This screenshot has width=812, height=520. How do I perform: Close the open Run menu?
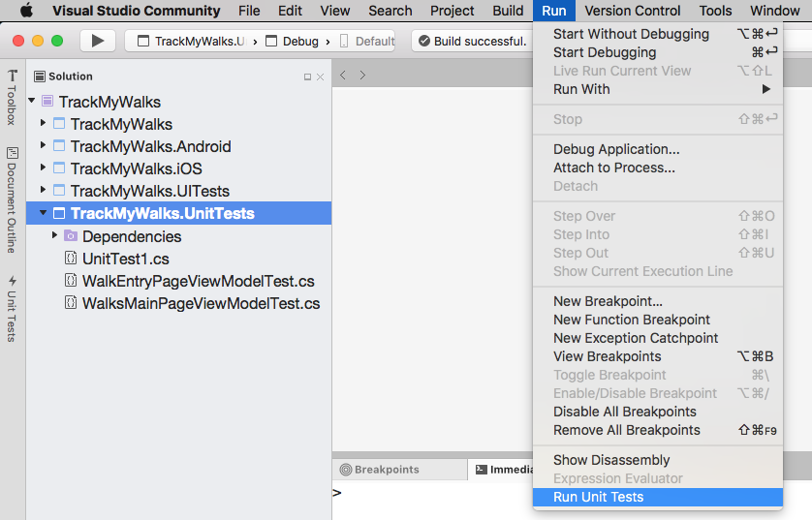[x=554, y=11]
